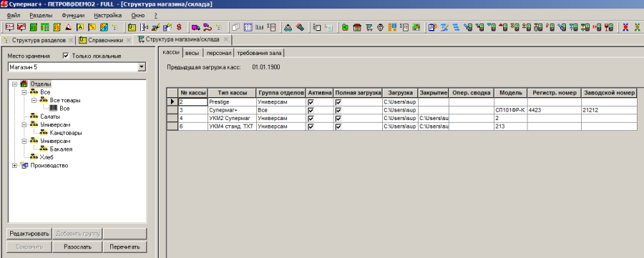Click the face toolbar icon
Image resolution: width=644 pixels, height=258 pixels.
381,27
